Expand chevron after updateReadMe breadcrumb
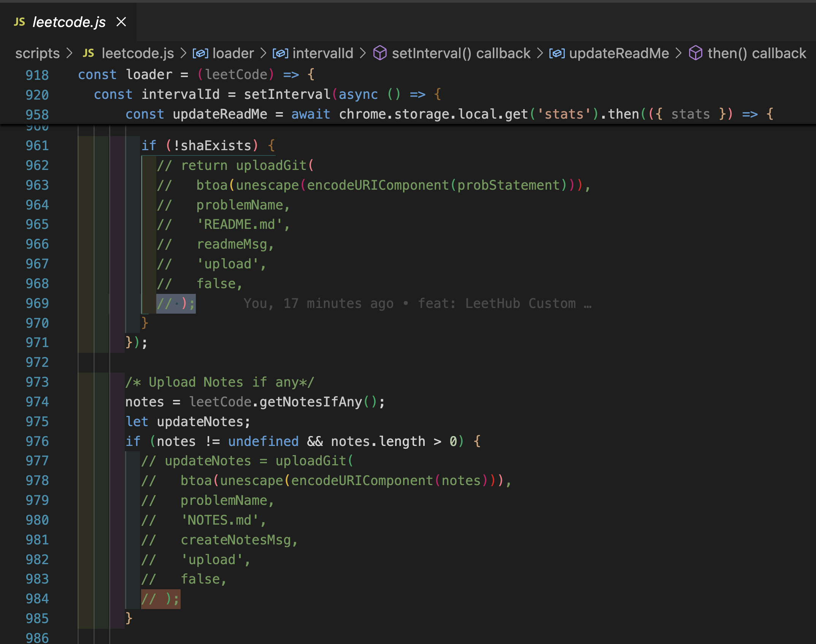Image resolution: width=816 pixels, height=644 pixels. 678,53
